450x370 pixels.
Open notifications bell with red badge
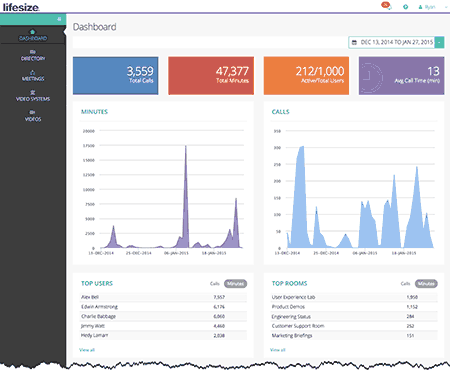[387, 6]
